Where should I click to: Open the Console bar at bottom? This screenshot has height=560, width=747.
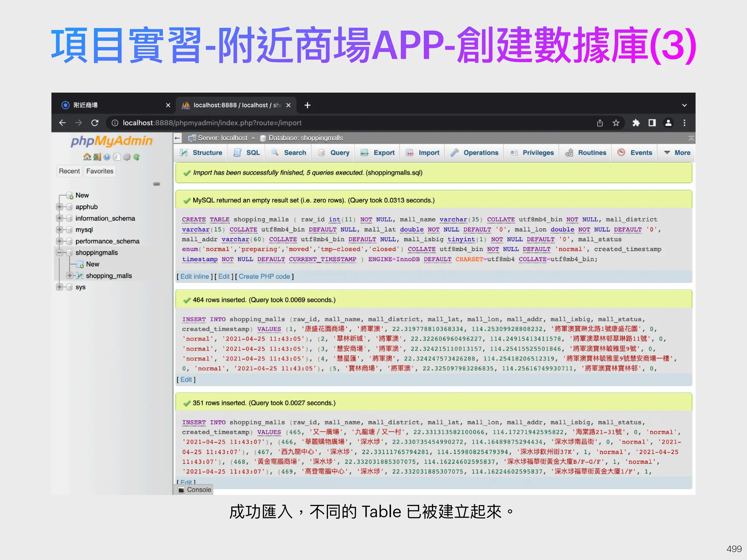[x=194, y=490]
